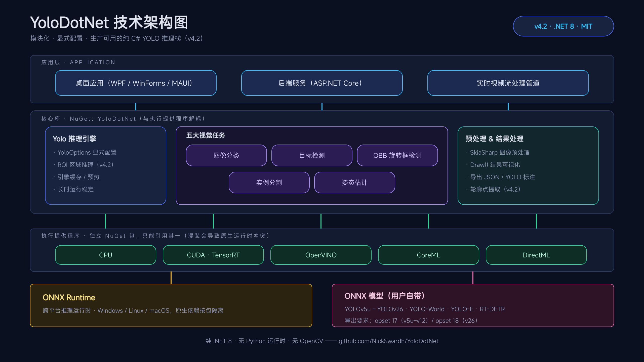Select the CPU execution provider
644x362 pixels.
106,255
